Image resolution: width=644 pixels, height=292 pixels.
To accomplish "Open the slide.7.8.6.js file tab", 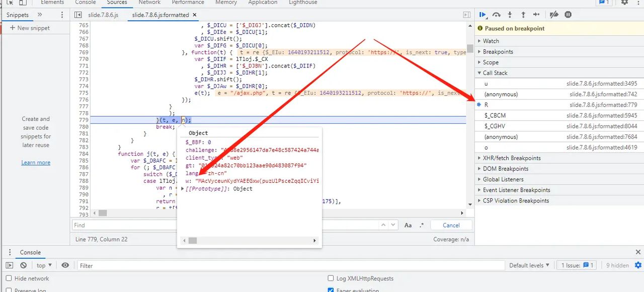I will [x=103, y=15].
